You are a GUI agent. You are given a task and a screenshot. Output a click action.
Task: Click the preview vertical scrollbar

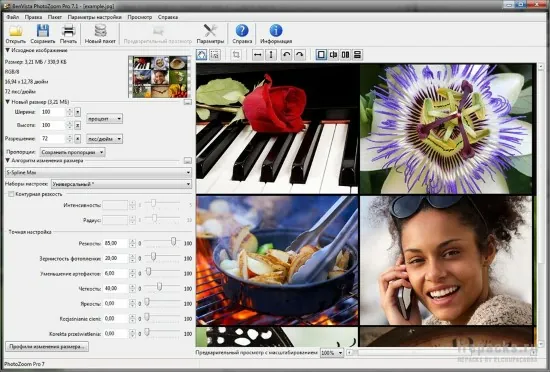(x=542, y=205)
